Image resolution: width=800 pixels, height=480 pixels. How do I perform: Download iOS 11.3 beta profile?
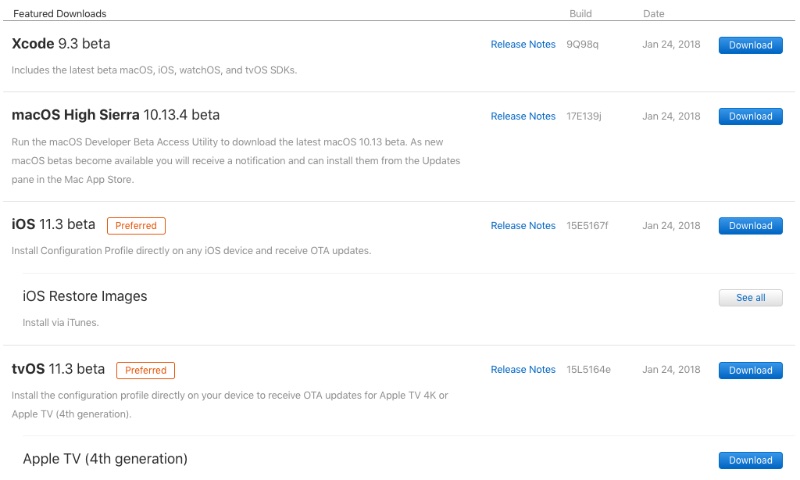click(x=750, y=225)
